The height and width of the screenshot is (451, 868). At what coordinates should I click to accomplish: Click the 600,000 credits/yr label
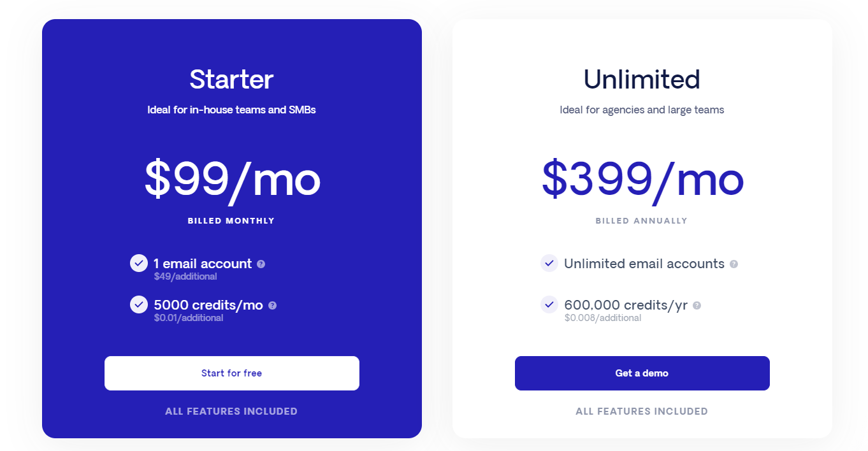click(626, 305)
